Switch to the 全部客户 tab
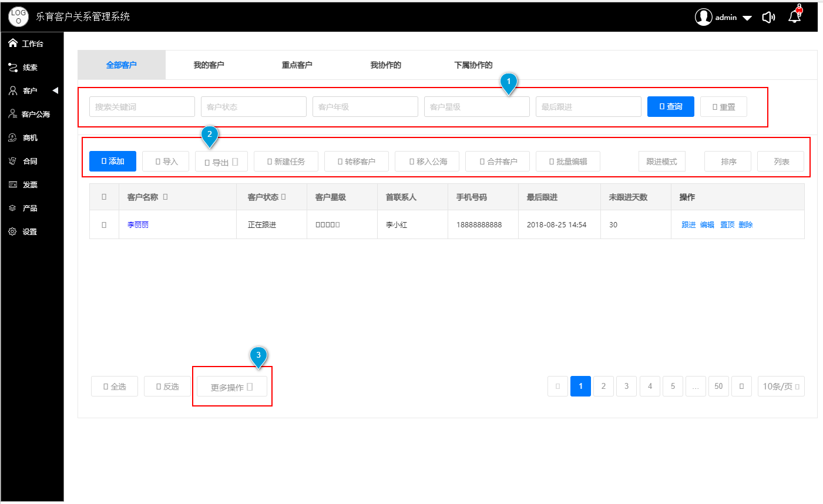Screen dimensions: 823x504 point(122,65)
